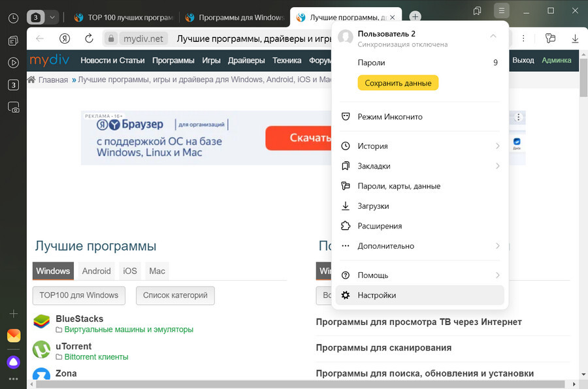Click the user avatar in the menu
The height and width of the screenshot is (389, 588).
(346, 37)
